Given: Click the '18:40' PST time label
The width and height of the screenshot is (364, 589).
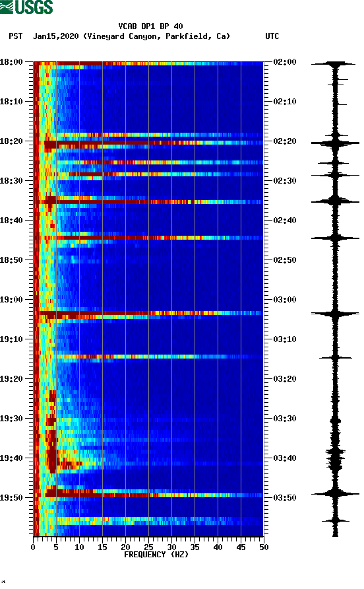Looking at the screenshot, I should click(x=11, y=221).
